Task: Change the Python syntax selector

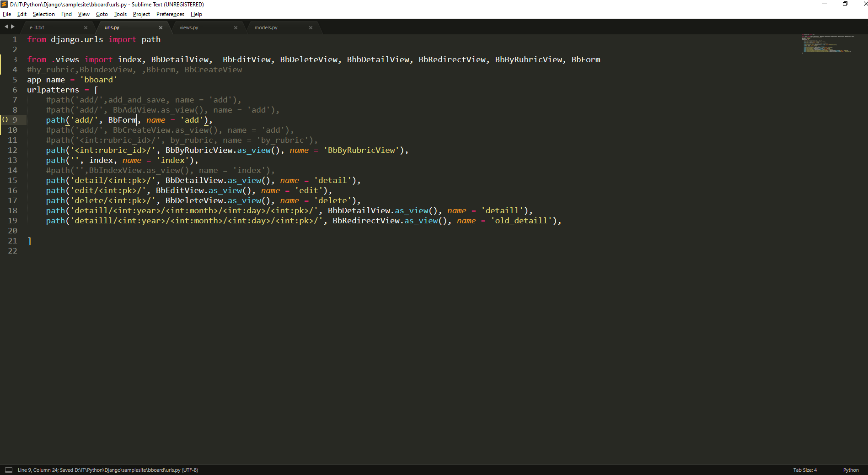Action: (x=851, y=470)
